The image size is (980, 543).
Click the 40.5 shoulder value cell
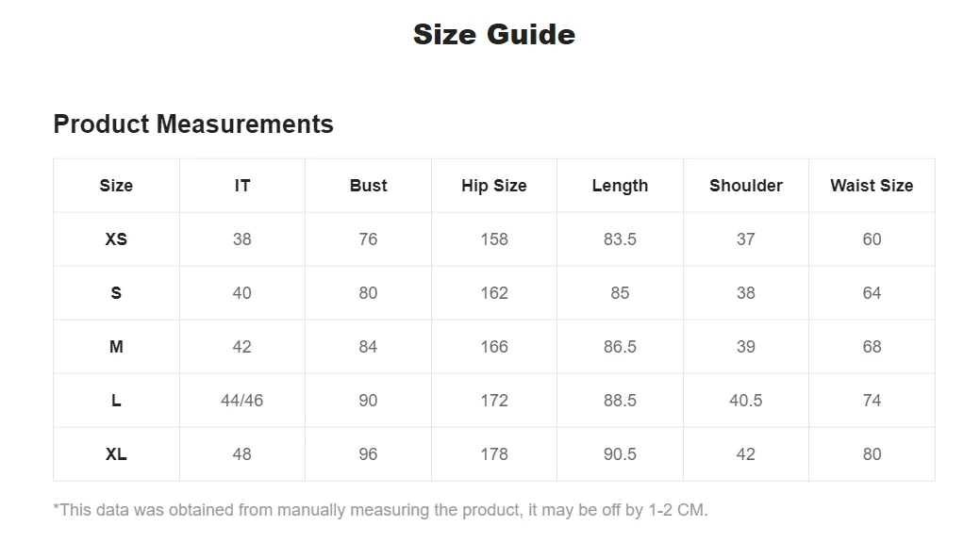pyautogui.click(x=746, y=401)
